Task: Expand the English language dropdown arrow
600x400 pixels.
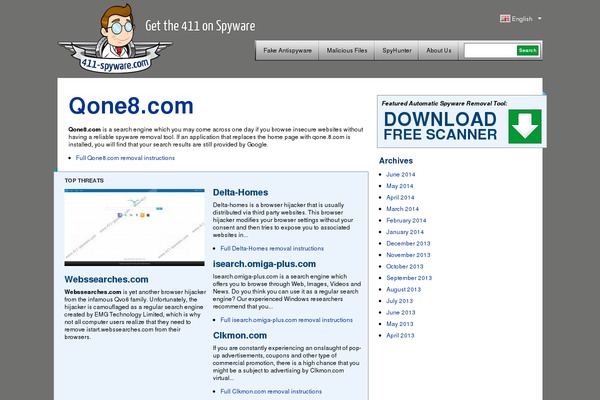Action: [x=540, y=18]
